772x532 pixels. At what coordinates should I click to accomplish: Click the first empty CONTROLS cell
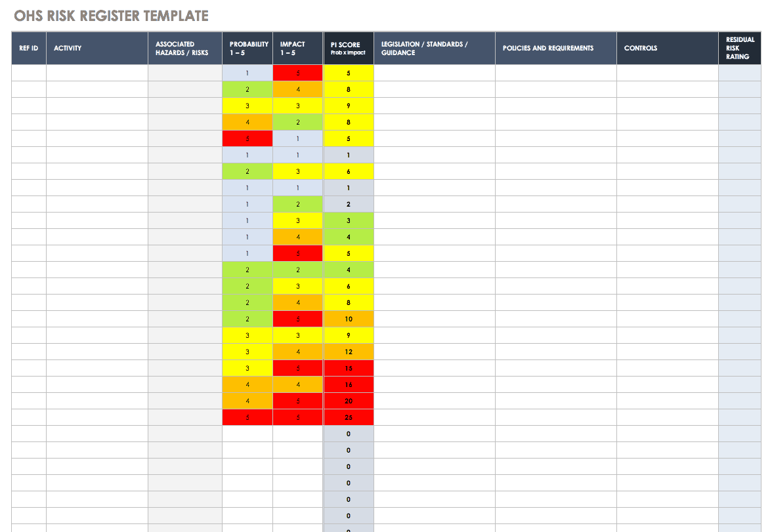[x=667, y=72]
